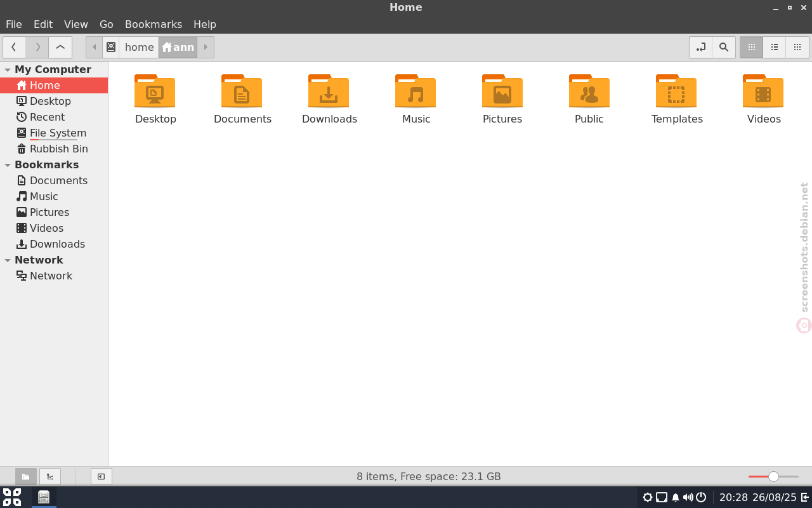This screenshot has width=812, height=508.
Task: Open the Videos folder
Action: 764,99
